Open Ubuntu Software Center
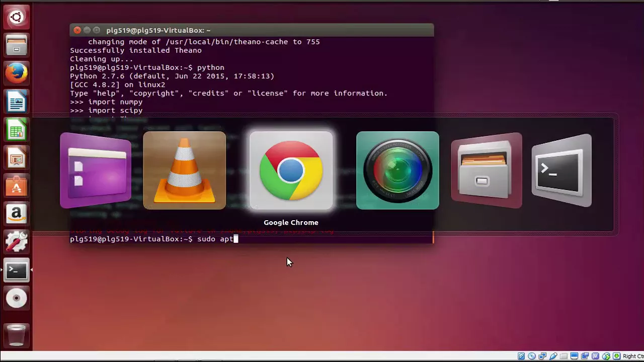 [16, 187]
